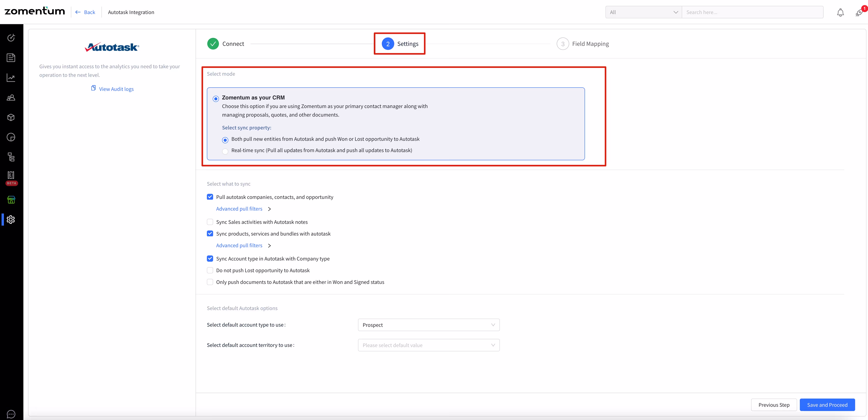Open the documents sidebar icon
This screenshot has height=420, width=868.
point(11,58)
